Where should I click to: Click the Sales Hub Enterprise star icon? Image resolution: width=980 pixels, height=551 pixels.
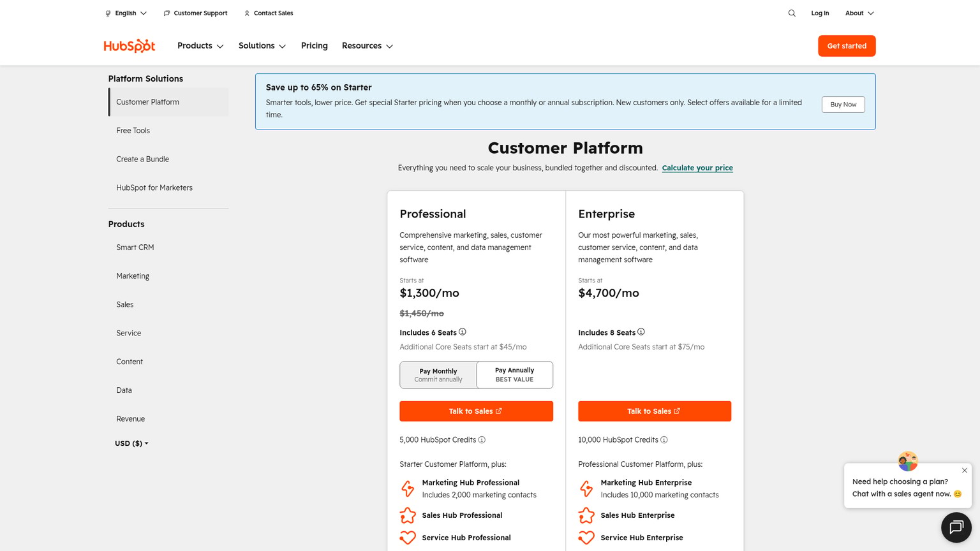coord(586,515)
